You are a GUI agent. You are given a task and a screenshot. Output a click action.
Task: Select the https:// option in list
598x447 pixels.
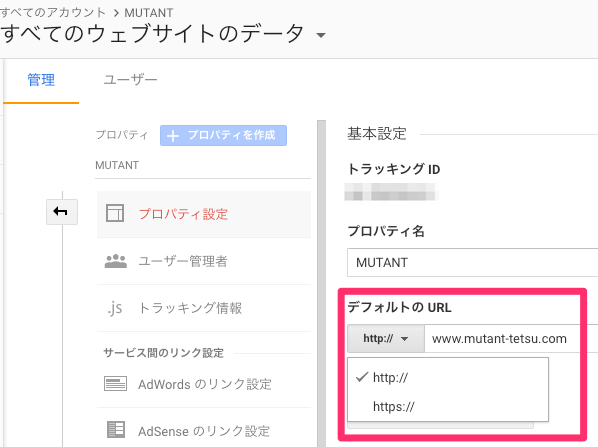(448, 407)
